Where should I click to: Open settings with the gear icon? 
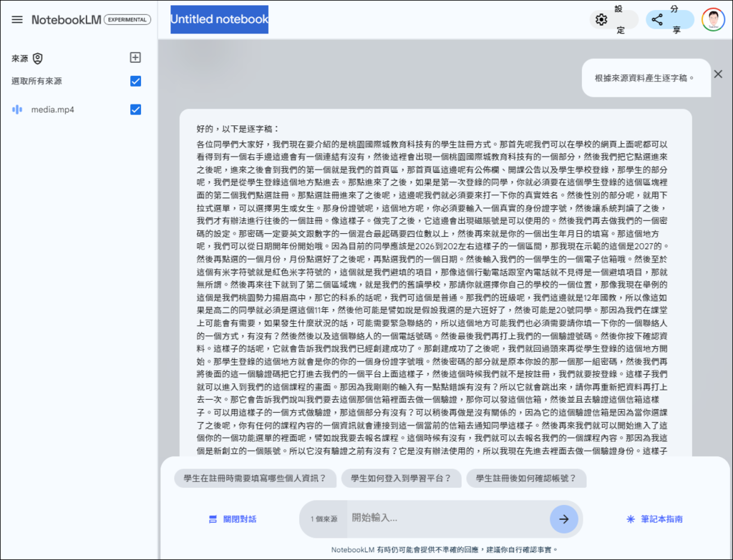tap(601, 19)
